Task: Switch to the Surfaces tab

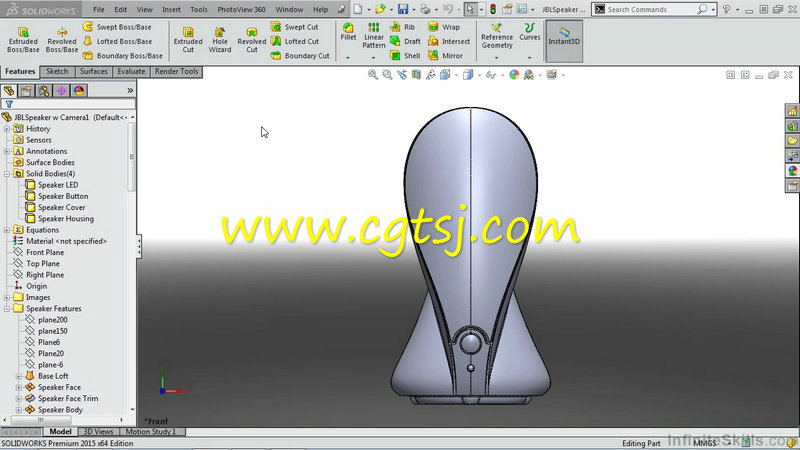Action: tap(93, 71)
